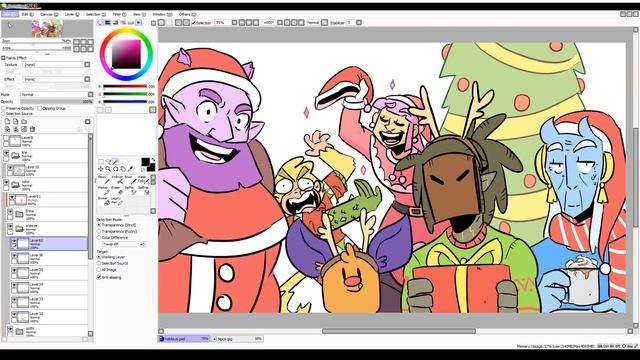Click the canvas horizontal scrollbar

[x=398, y=331]
